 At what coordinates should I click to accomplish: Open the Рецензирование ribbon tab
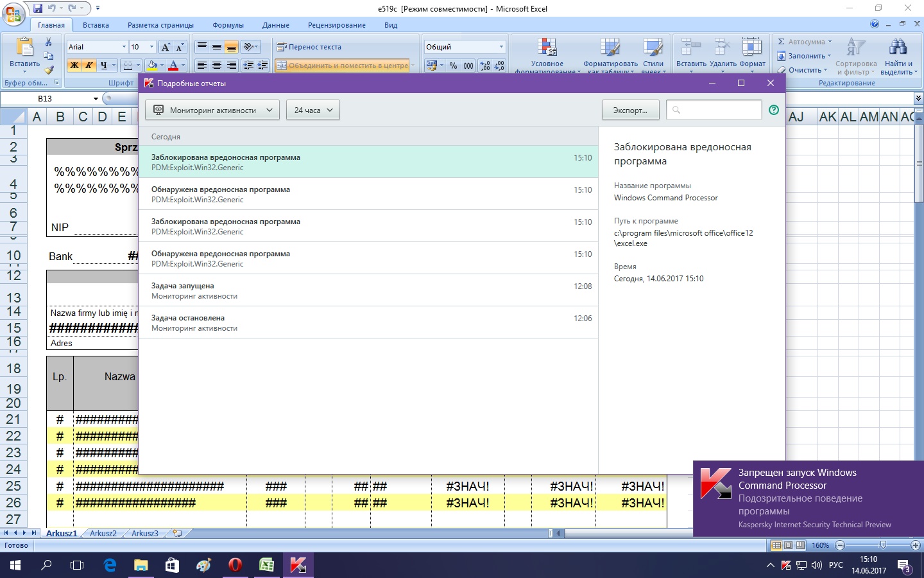(x=337, y=25)
